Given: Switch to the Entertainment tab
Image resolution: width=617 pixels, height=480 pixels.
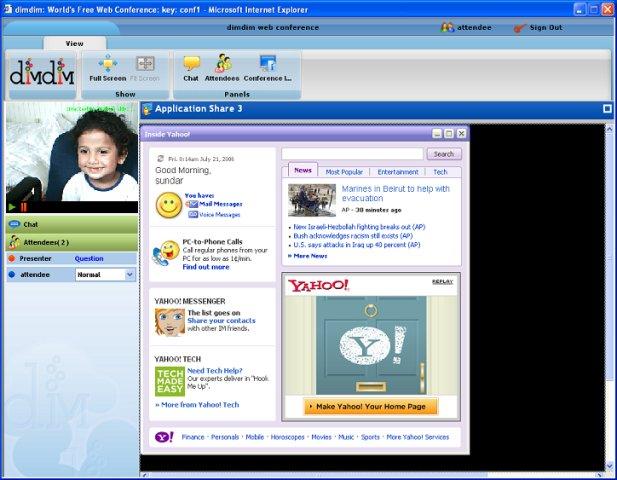Looking at the screenshot, I should click(398, 172).
